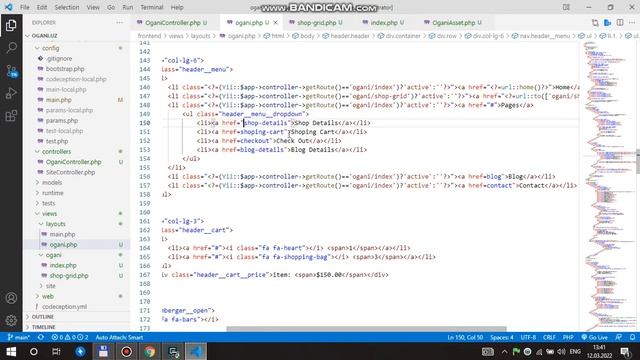The width and height of the screenshot is (640, 360).
Task: Open Explorer more actions ellipsis
Action: click(119, 22)
